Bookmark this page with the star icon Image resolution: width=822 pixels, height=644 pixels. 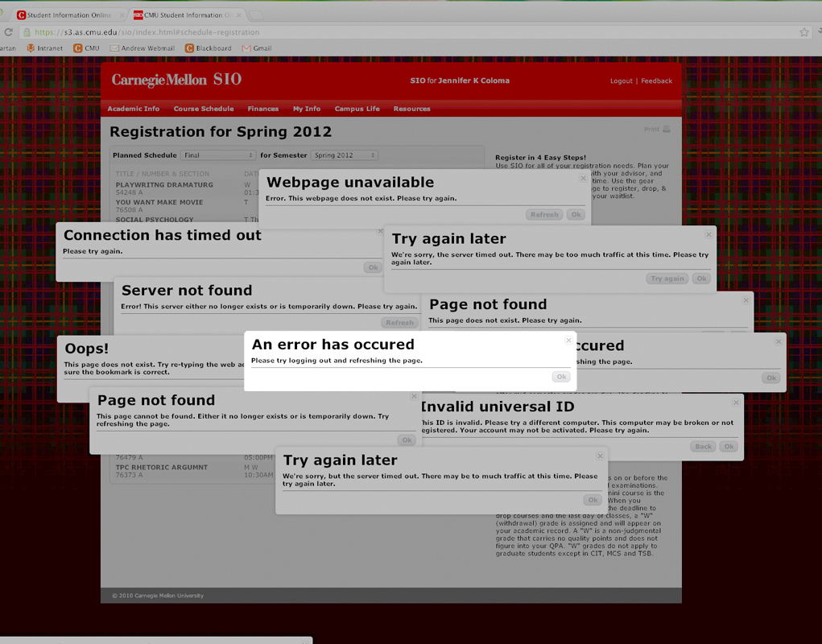tap(803, 32)
